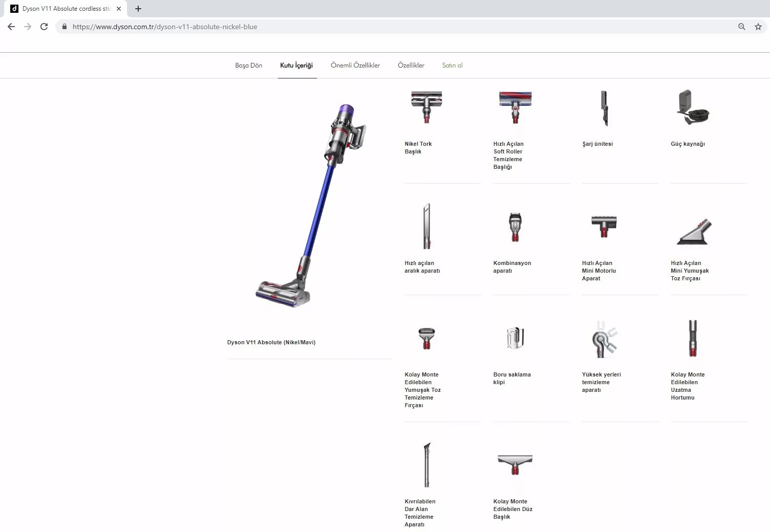Open a new tab with plus button

138,9
